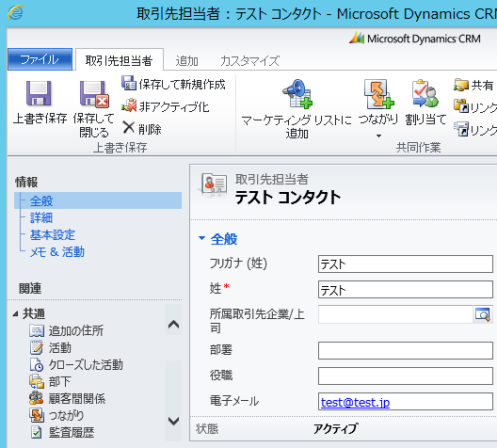The image size is (497, 448).
Task: Open the test@test.jp email link
Action: 355,402
